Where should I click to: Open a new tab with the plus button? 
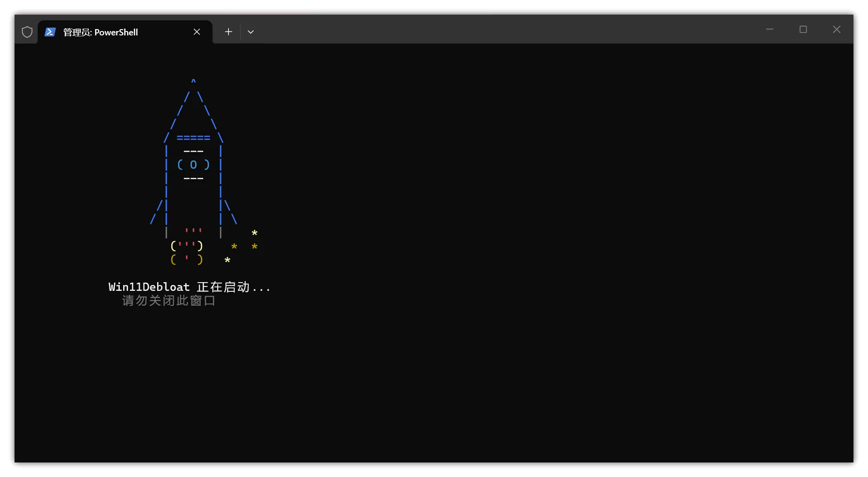[x=228, y=32]
